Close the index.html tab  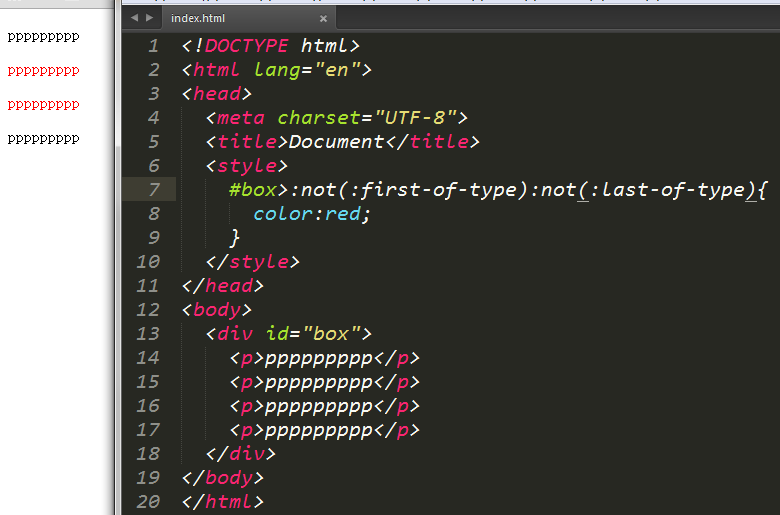[323, 18]
